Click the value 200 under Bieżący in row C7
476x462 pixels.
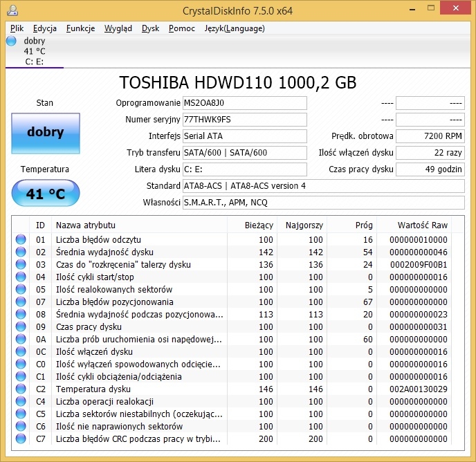coord(266,438)
